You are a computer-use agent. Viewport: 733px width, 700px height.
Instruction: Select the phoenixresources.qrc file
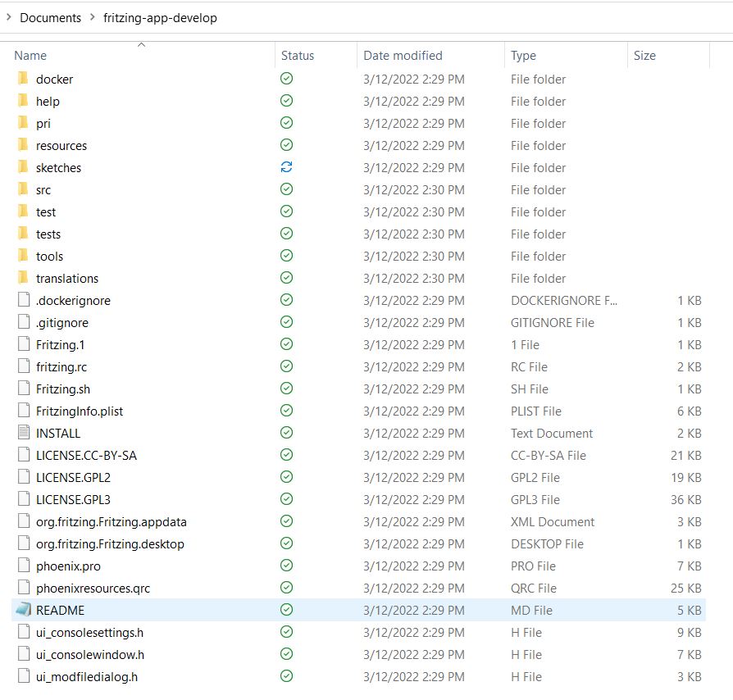click(93, 588)
